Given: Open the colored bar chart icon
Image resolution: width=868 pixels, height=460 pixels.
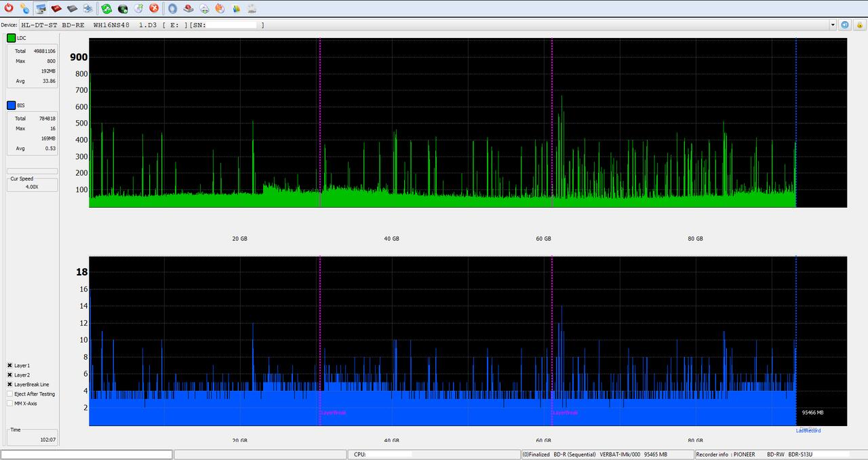Looking at the screenshot, I should click(x=236, y=8).
